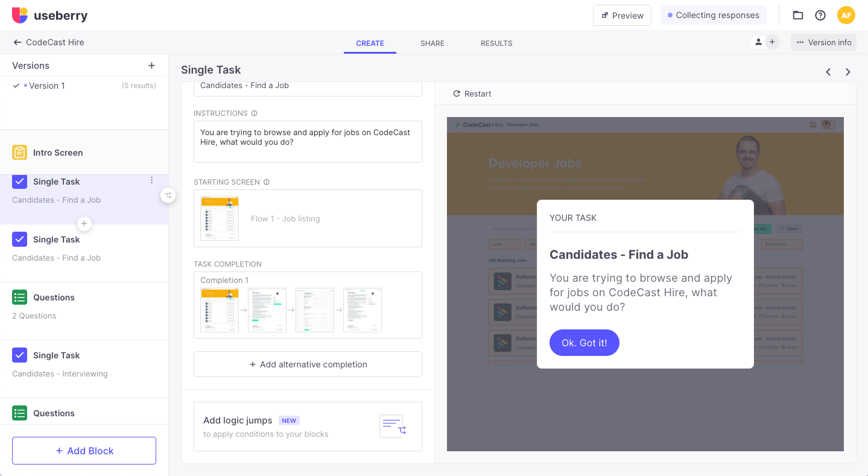Select the Intro Screen block
This screenshot has width=868, height=476.
tap(58, 153)
